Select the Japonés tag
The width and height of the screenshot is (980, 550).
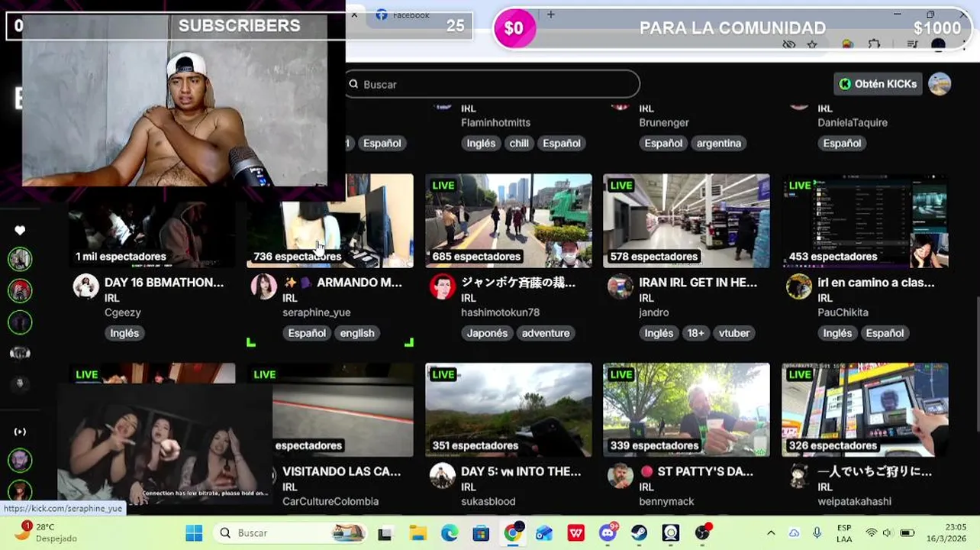(x=487, y=333)
